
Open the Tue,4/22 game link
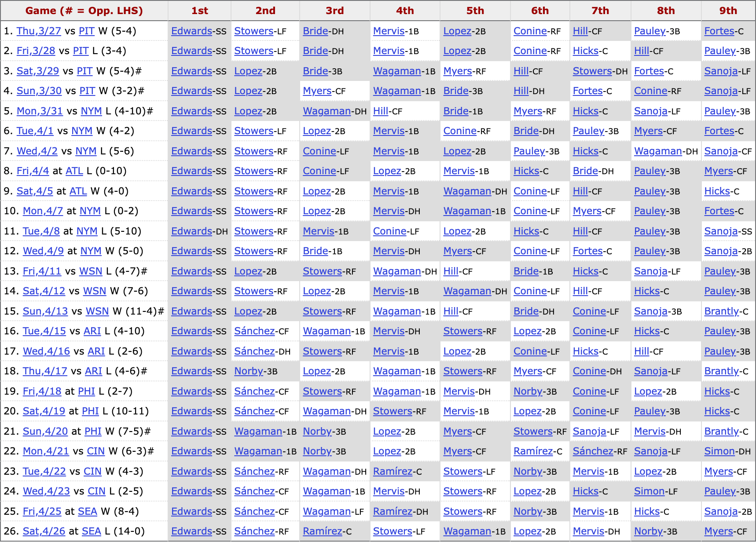click(44, 472)
